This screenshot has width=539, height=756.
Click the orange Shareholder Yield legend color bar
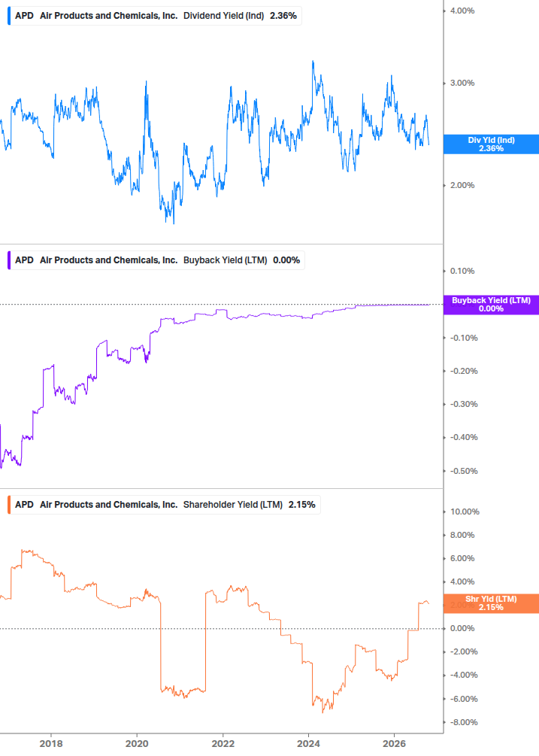tap(9, 505)
